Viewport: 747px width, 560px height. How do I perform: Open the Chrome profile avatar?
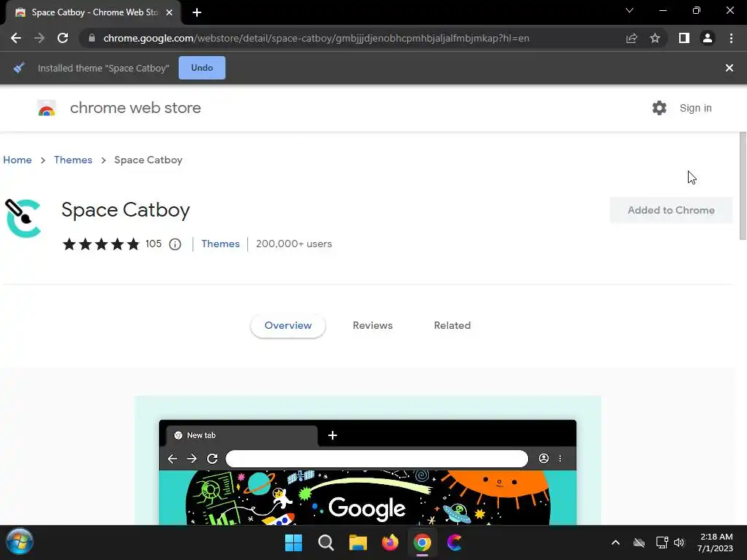point(708,38)
